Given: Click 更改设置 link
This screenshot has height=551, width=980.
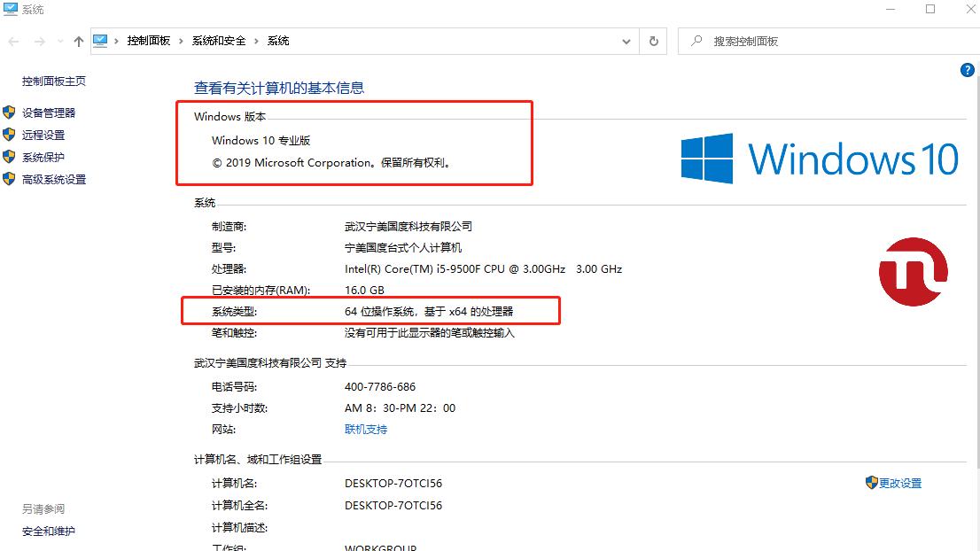Looking at the screenshot, I should click(900, 484).
